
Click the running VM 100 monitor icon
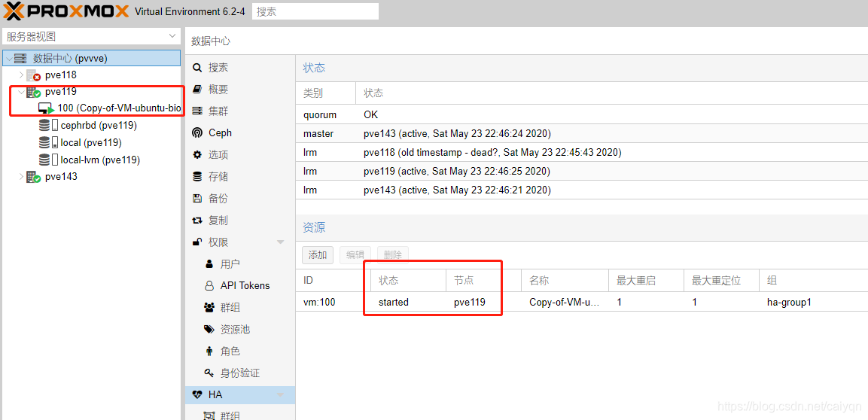(47, 108)
